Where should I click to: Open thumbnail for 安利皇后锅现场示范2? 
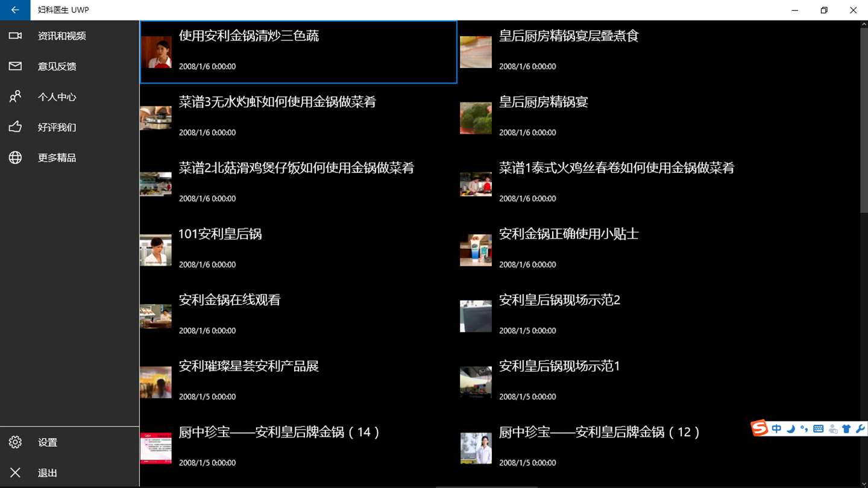(x=476, y=316)
